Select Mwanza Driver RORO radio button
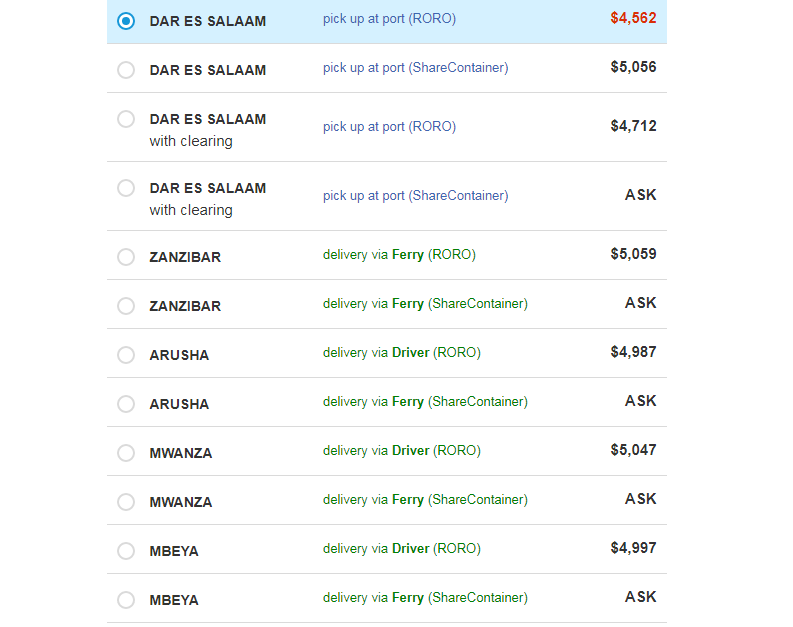793x627 pixels. (126, 453)
